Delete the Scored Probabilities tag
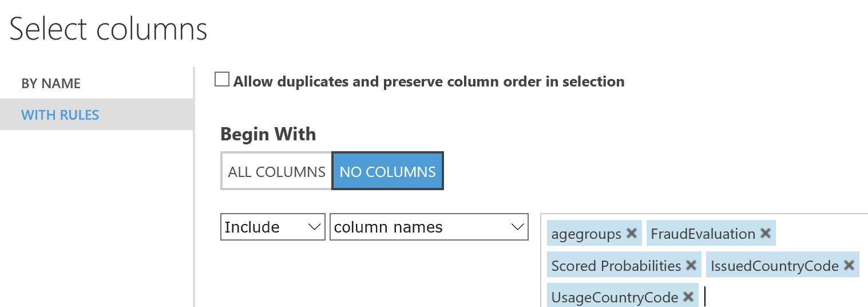The image size is (868, 307). 691,266
